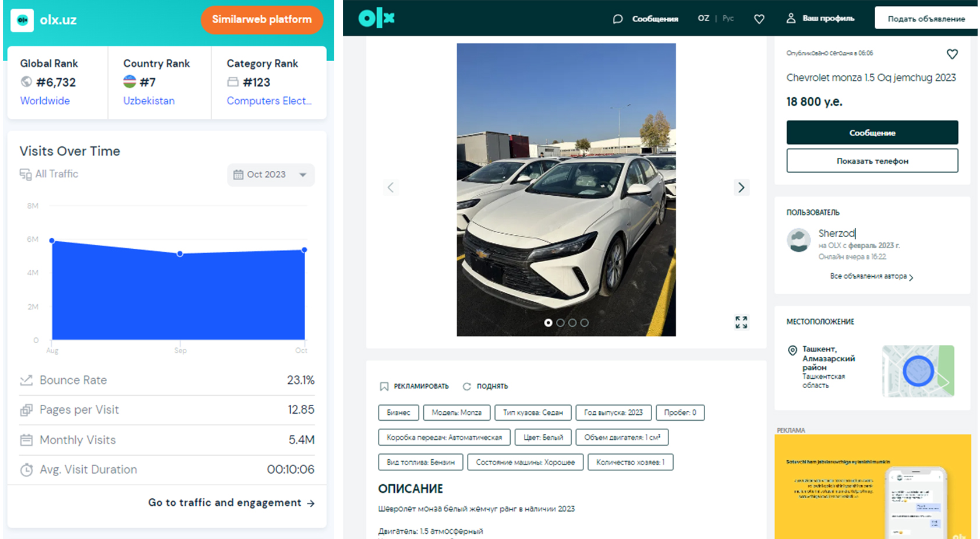This screenshot has width=980, height=539.
Task: Show next car photo with right arrow
Action: click(741, 187)
